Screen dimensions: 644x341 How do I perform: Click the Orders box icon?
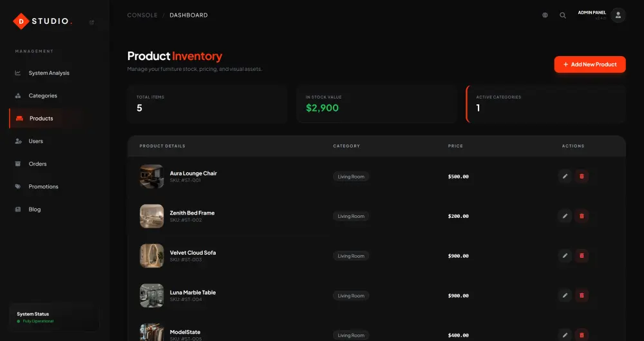tap(17, 164)
